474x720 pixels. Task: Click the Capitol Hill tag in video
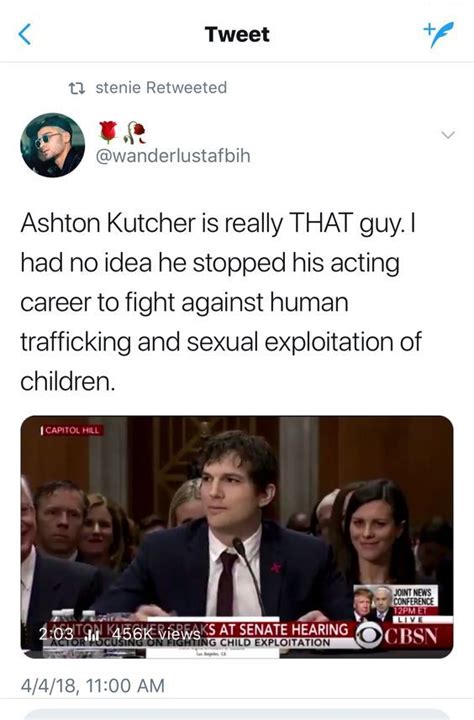[x=72, y=430]
